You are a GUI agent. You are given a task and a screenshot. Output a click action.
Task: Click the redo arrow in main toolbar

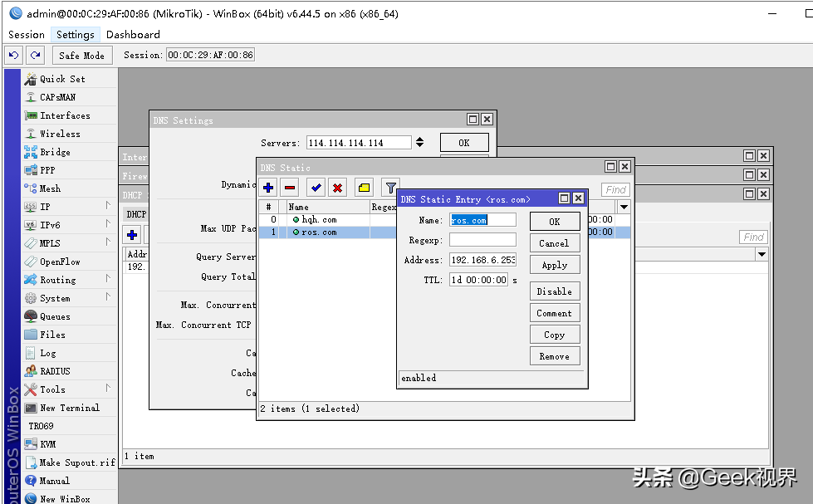coord(35,55)
